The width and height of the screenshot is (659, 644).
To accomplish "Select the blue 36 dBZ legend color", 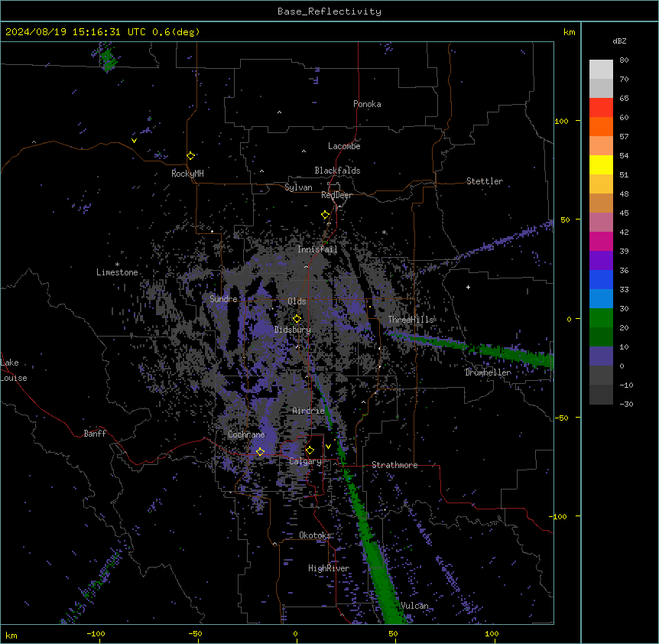I will (x=601, y=279).
